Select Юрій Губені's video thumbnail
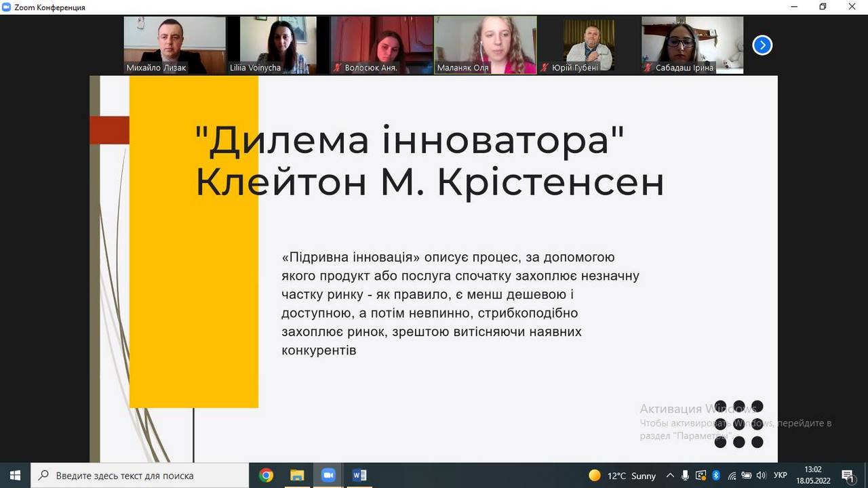 pyautogui.click(x=589, y=45)
